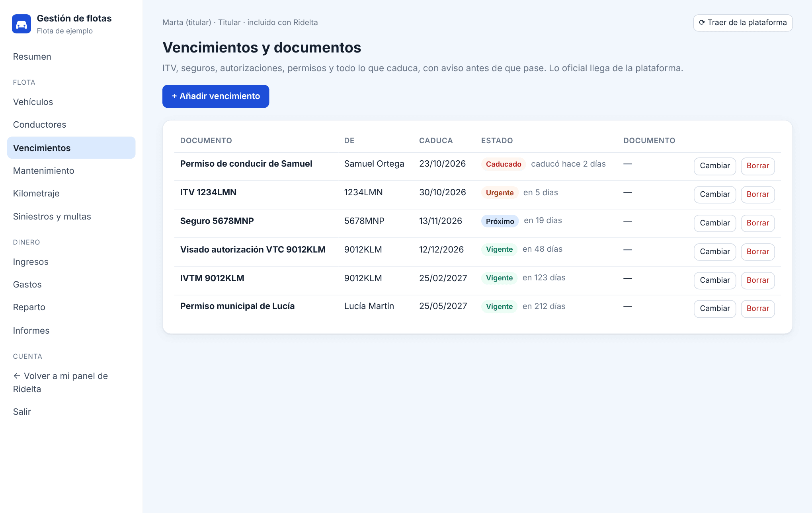The width and height of the screenshot is (812, 513).
Task: Click the Añadir vencimiento button
Action: 216,96
